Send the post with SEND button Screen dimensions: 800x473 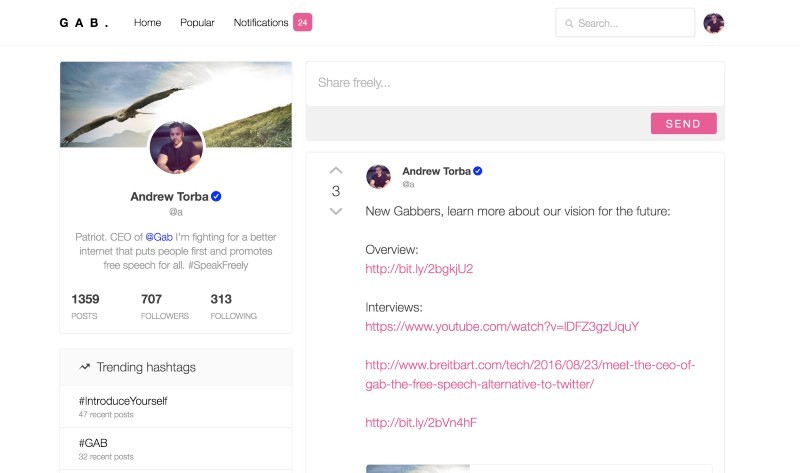point(684,123)
